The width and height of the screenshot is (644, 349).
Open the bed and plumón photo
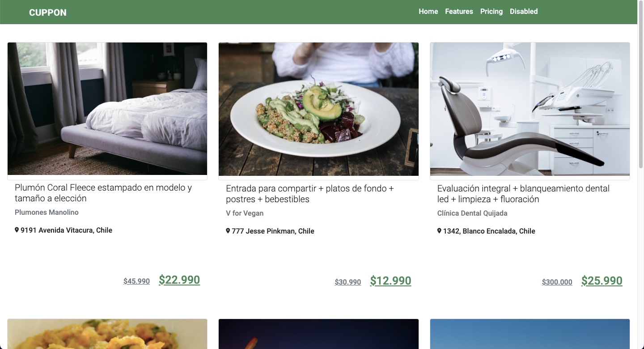[107, 109]
